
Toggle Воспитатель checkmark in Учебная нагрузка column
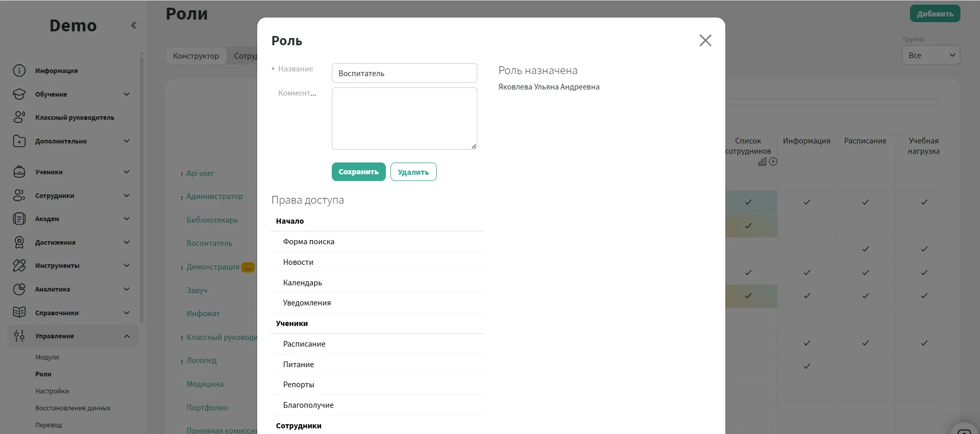click(x=924, y=249)
